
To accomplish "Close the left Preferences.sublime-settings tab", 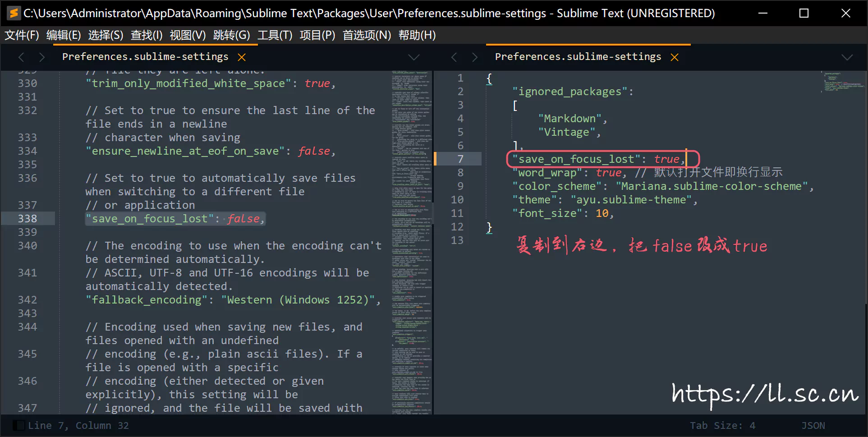I will pos(242,57).
